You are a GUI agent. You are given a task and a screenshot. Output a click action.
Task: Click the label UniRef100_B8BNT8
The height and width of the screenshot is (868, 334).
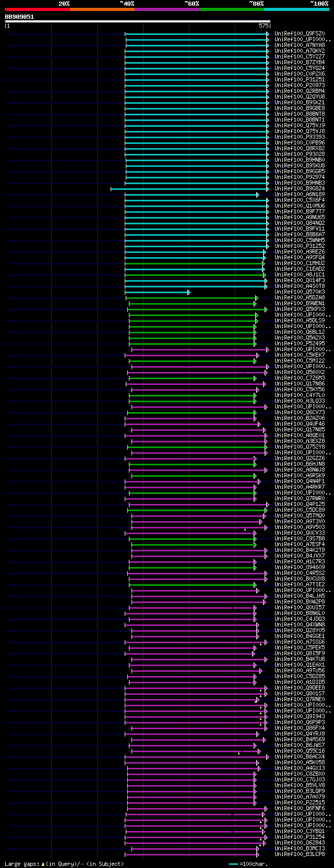coord(300,114)
